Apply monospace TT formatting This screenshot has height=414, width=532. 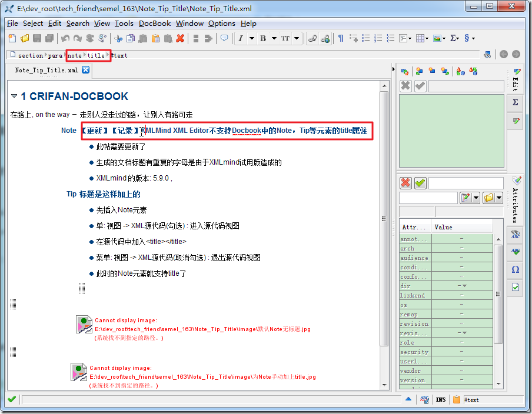pos(285,38)
